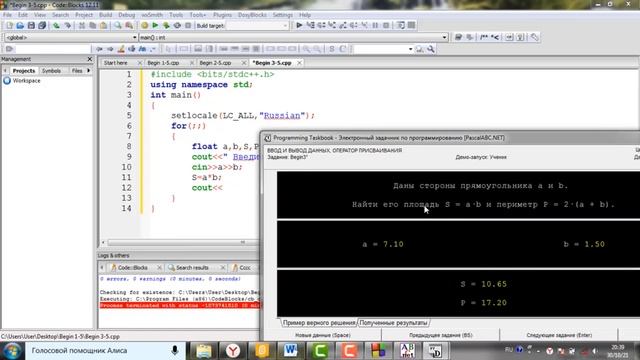Viewport: 640px width, 360px height.
Task: Switch to Пример верного решения tab
Action: pyautogui.click(x=319, y=323)
